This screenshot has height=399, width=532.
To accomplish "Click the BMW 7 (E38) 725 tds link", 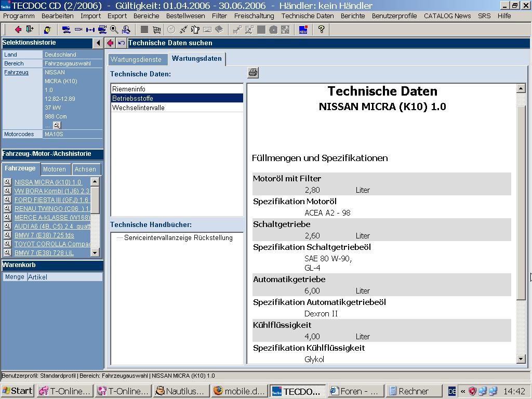I will (x=44, y=235).
